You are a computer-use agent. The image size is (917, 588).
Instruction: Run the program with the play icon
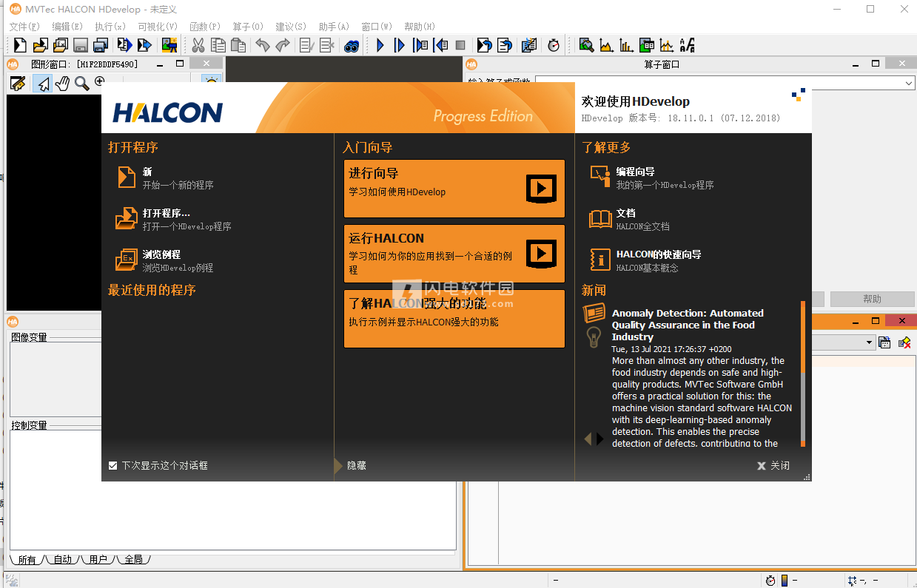(380, 45)
